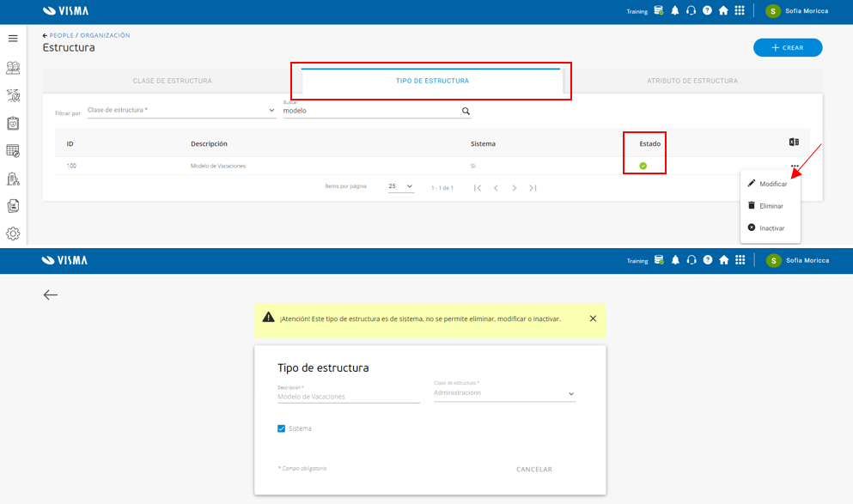Click the Sistema column header
Image resolution: width=853 pixels, height=504 pixels.
click(483, 144)
